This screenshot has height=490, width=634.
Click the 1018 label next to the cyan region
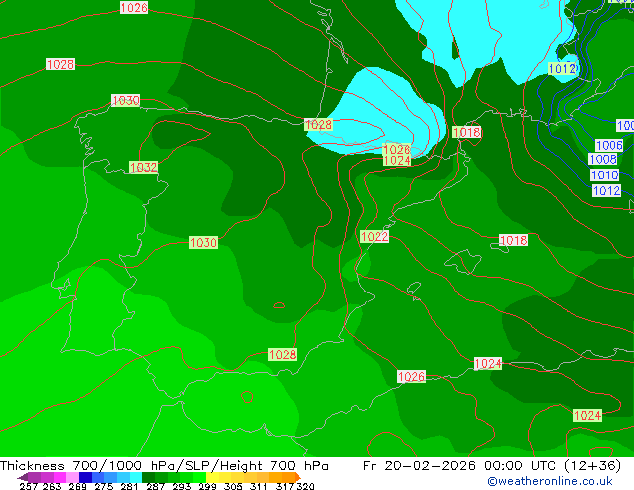point(467,132)
